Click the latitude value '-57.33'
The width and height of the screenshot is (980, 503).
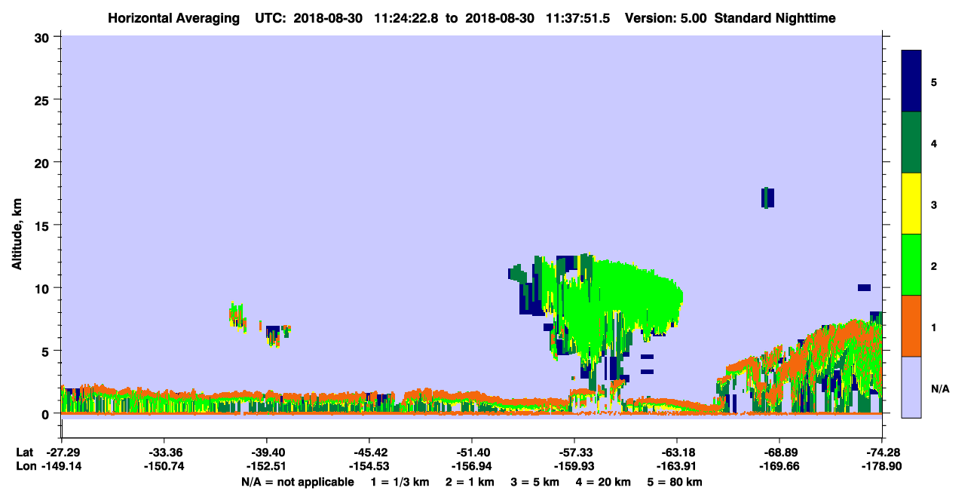click(x=574, y=452)
